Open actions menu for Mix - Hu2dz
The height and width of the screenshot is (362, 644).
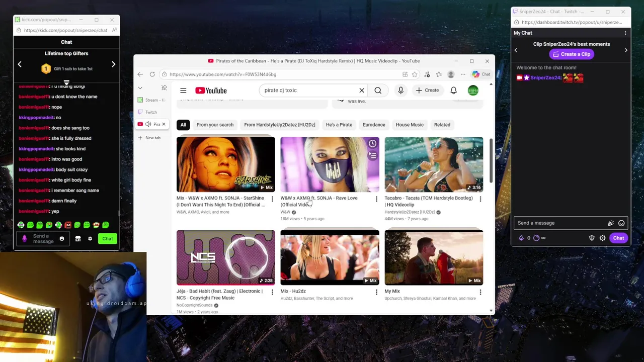376,292
